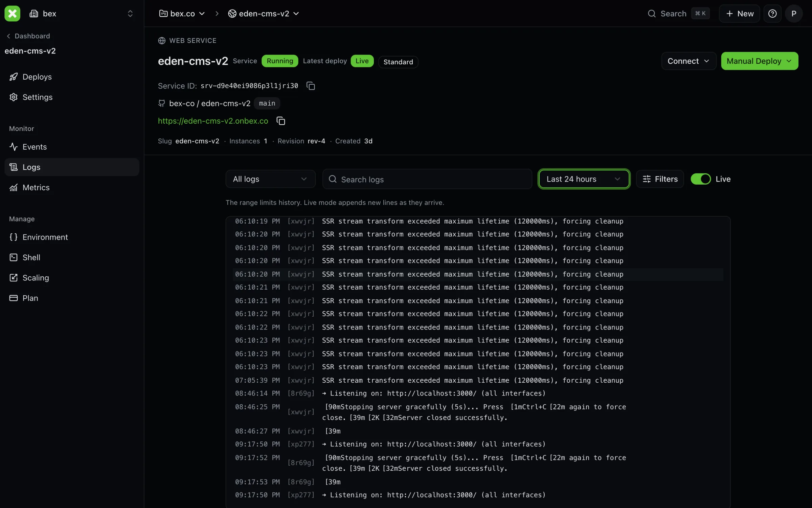Click the 09:17:53 PM [39m log line

click(478, 482)
